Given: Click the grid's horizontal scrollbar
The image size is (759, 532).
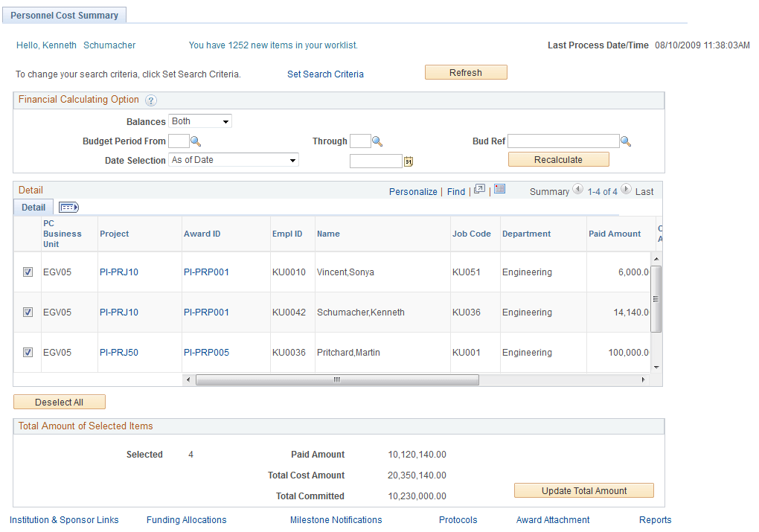Looking at the screenshot, I should click(336, 379).
